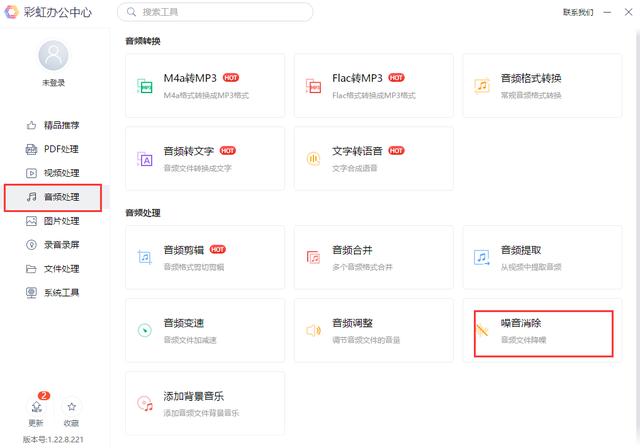The height and width of the screenshot is (448, 640).
Task: Select 音频处理 in the sidebar
Action: (53, 197)
